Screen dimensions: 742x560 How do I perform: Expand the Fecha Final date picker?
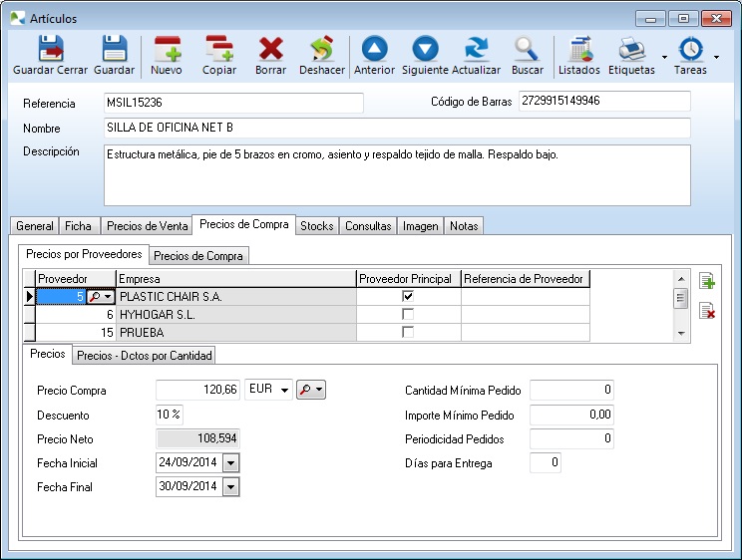pyautogui.click(x=231, y=487)
